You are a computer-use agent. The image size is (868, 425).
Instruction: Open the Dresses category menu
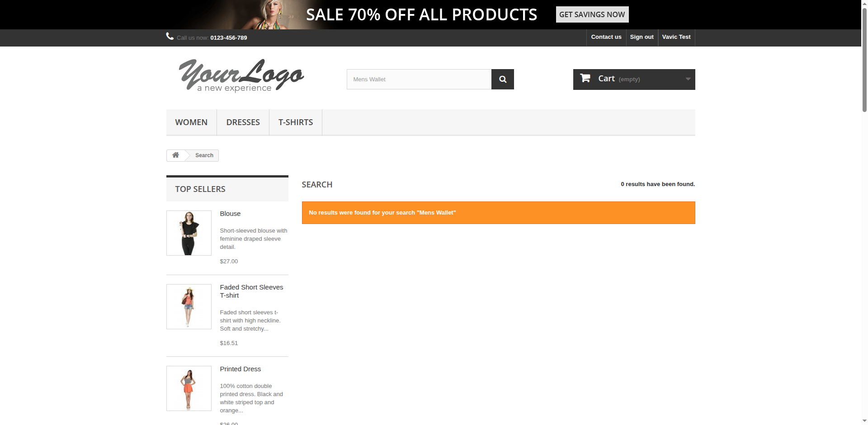[x=243, y=122]
